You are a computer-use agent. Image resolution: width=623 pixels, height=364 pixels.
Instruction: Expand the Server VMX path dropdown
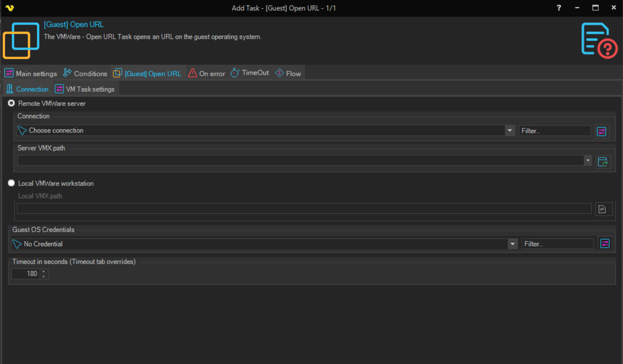tap(588, 161)
